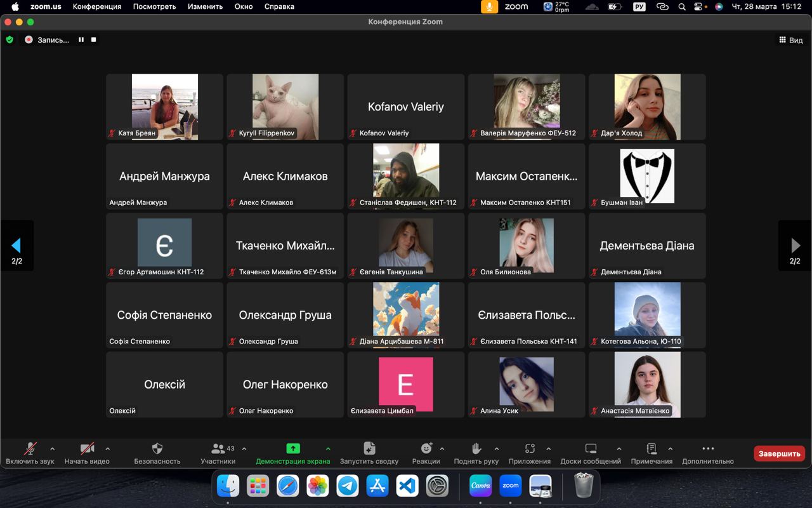Open the Конференция menu in menu bar

(x=96, y=6)
